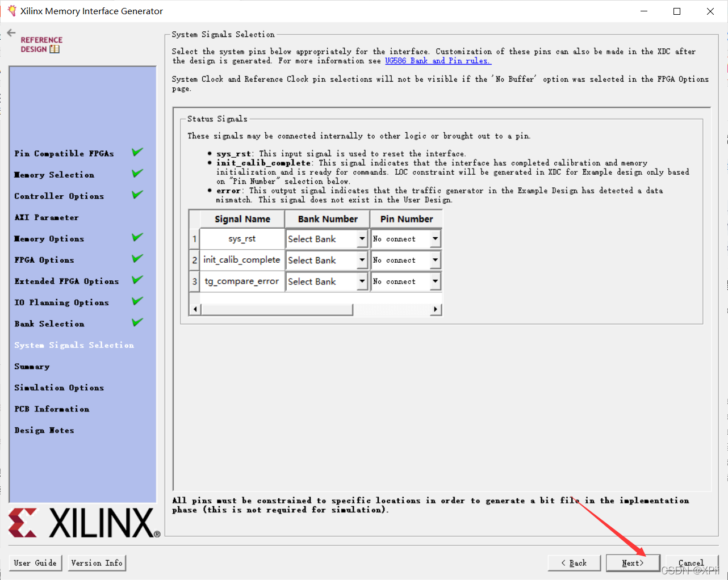Viewport: 728px width, 580px height.
Task: Click green checkmark next to FPGA Options
Action: click(137, 259)
